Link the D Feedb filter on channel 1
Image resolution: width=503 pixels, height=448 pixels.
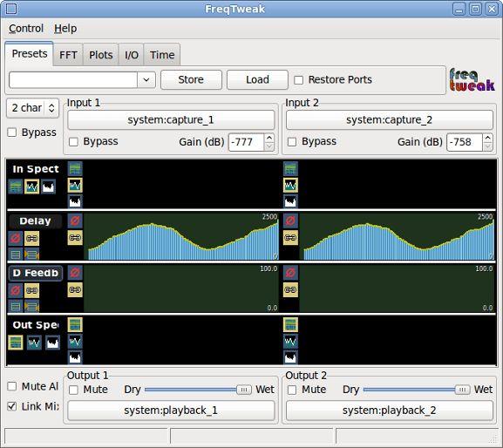click(75, 290)
